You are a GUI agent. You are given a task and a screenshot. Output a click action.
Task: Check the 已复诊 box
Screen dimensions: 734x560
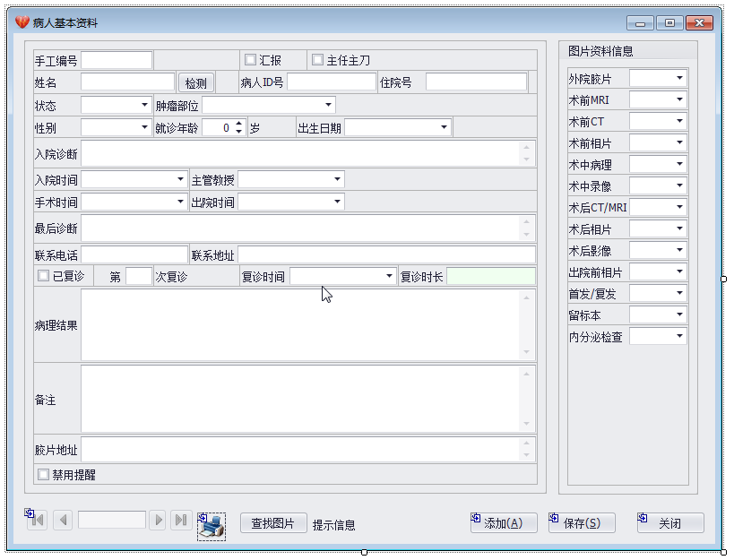pyautogui.click(x=43, y=276)
